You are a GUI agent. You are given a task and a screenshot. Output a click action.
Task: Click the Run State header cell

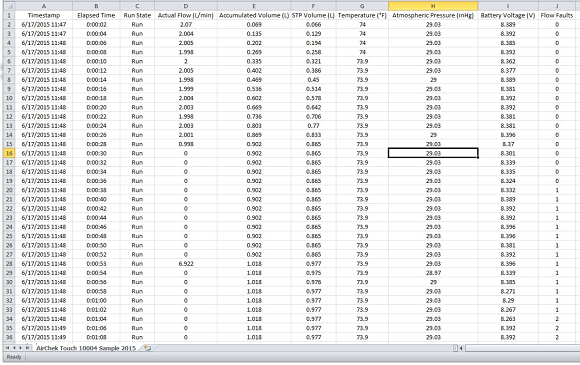click(137, 15)
